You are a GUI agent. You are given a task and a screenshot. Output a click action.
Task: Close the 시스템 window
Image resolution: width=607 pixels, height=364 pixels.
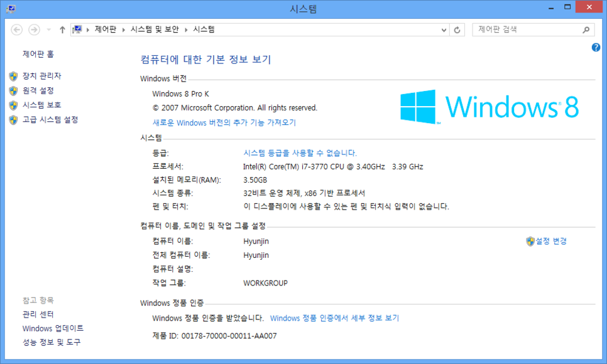click(589, 7)
